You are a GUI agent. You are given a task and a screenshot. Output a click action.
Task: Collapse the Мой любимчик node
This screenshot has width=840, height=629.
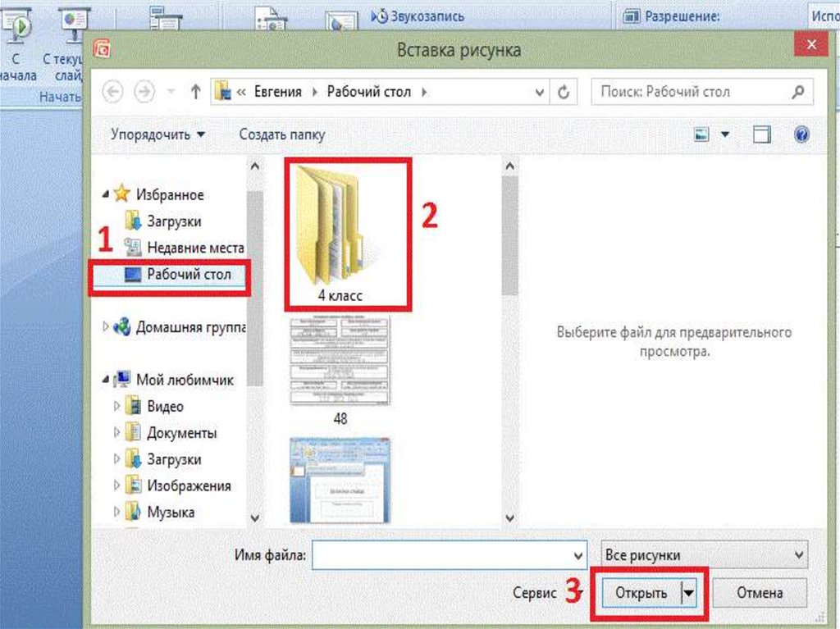tap(106, 380)
